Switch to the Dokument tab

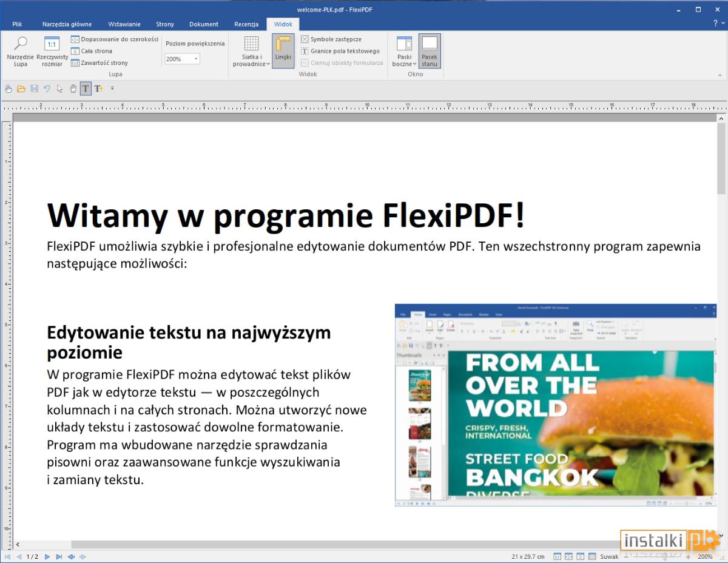[x=204, y=24]
